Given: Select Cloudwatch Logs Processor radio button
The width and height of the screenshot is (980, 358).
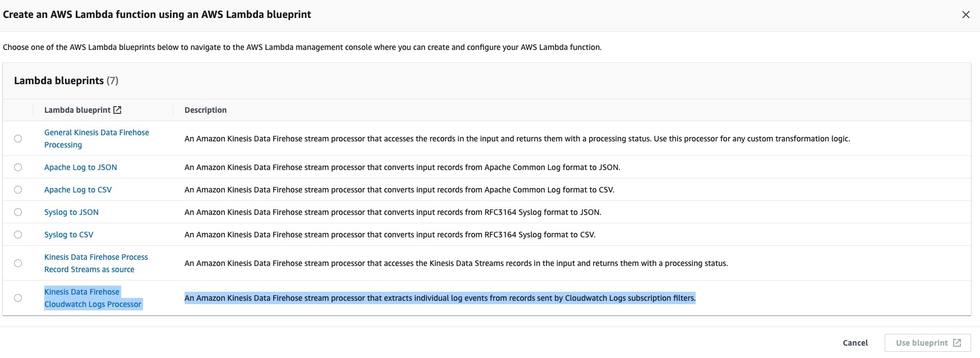Looking at the screenshot, I should [x=18, y=298].
